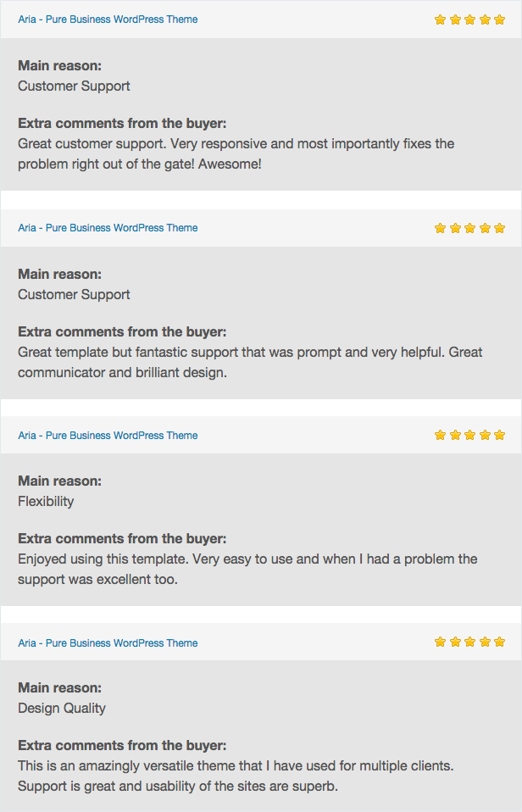Viewport: 522px width, 812px height.
Task: Click the first star in the top review's rating
Action: (x=441, y=19)
